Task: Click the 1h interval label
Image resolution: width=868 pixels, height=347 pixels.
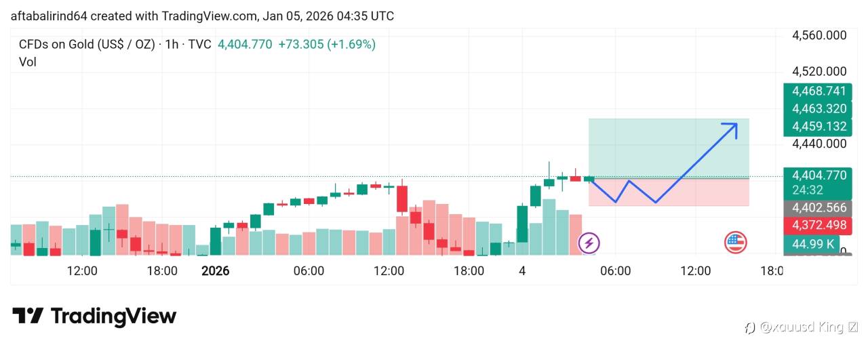Action: pos(172,45)
